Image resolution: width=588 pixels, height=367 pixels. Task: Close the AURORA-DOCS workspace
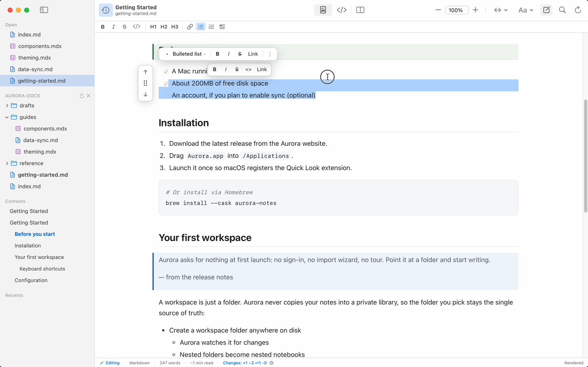(89, 96)
